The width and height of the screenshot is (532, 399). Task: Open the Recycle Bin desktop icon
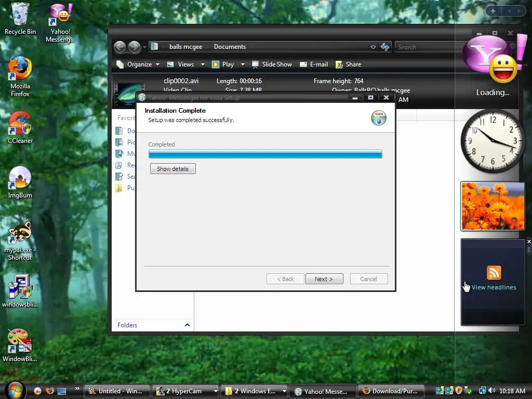pos(20,19)
